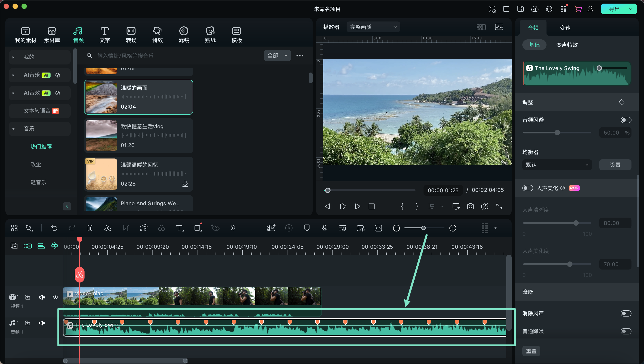Redo the last action

pyautogui.click(x=72, y=228)
